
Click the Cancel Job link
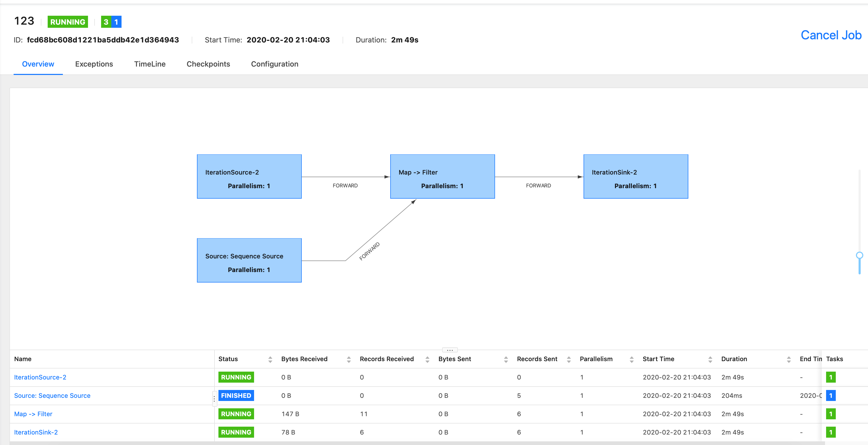pos(831,35)
